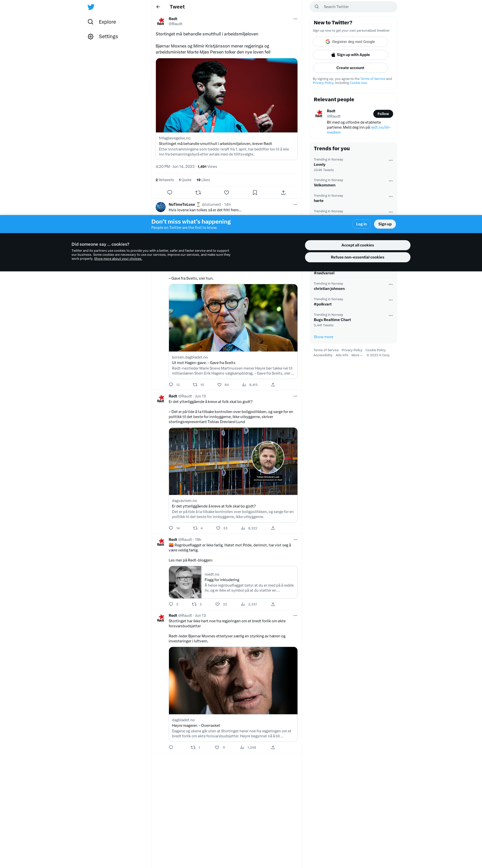The height and width of the screenshot is (868, 482).
Task: Share the main tweet via share icon
Action: pos(283,192)
